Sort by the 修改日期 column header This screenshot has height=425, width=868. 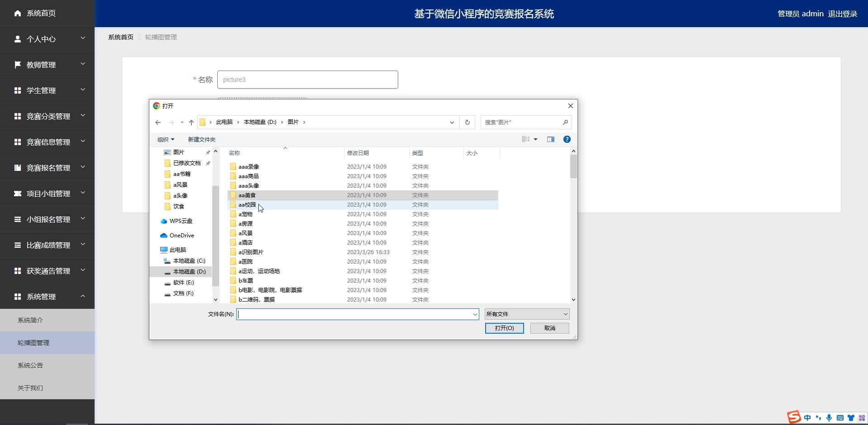377,153
